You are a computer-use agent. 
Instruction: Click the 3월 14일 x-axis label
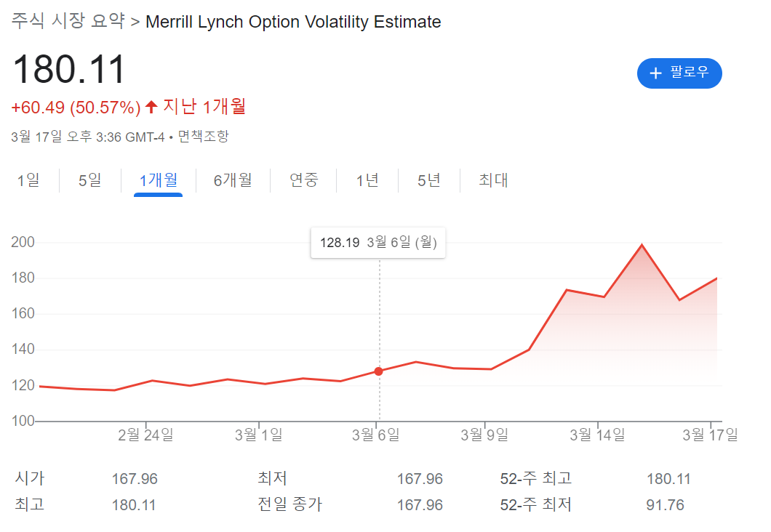click(597, 435)
